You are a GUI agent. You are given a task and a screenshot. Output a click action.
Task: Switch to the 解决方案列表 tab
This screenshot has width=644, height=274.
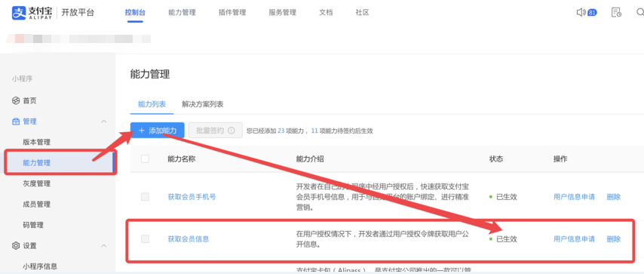(x=203, y=104)
